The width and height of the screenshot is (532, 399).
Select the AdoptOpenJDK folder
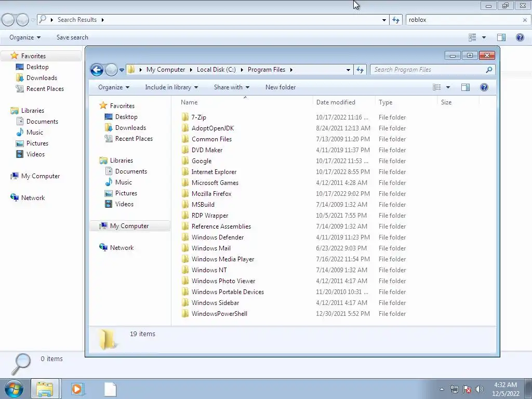coord(212,128)
